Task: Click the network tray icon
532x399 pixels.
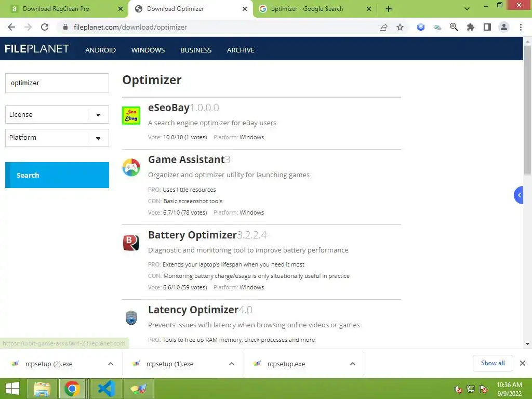Action: tap(471, 389)
